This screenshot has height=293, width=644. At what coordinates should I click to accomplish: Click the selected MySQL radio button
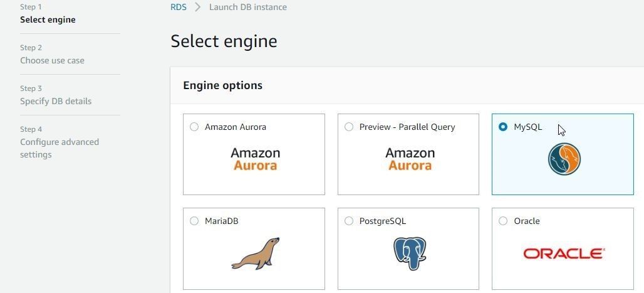pyautogui.click(x=502, y=127)
